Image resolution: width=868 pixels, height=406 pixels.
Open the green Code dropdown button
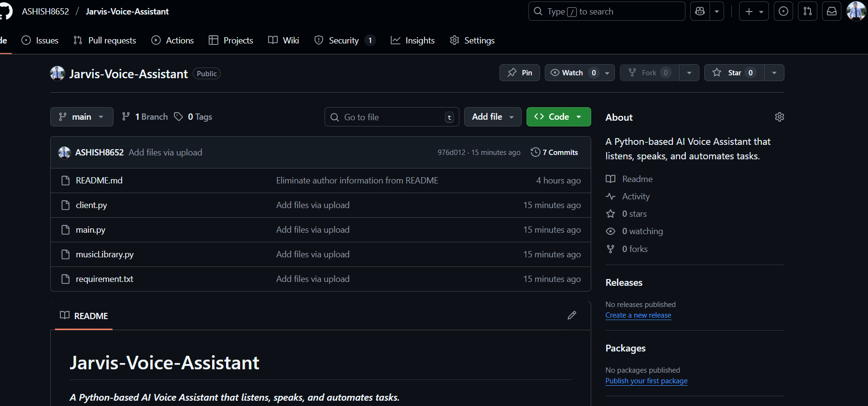point(558,117)
